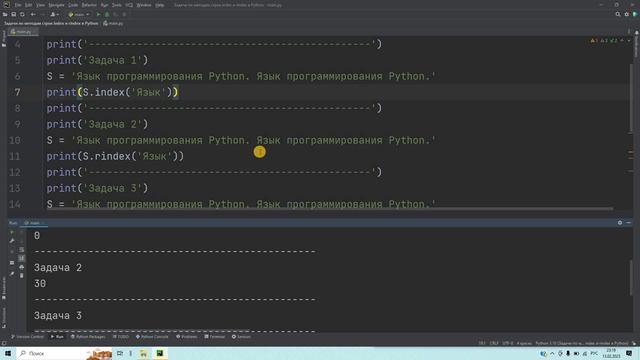Click the Print icon in Run panel
This screenshot has height=360, width=640.
tap(22, 267)
